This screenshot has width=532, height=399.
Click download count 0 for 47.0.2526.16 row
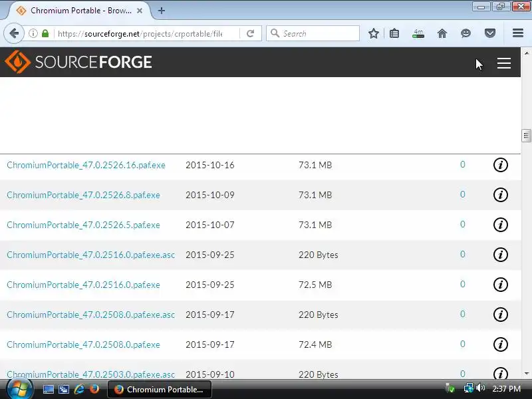(x=462, y=164)
